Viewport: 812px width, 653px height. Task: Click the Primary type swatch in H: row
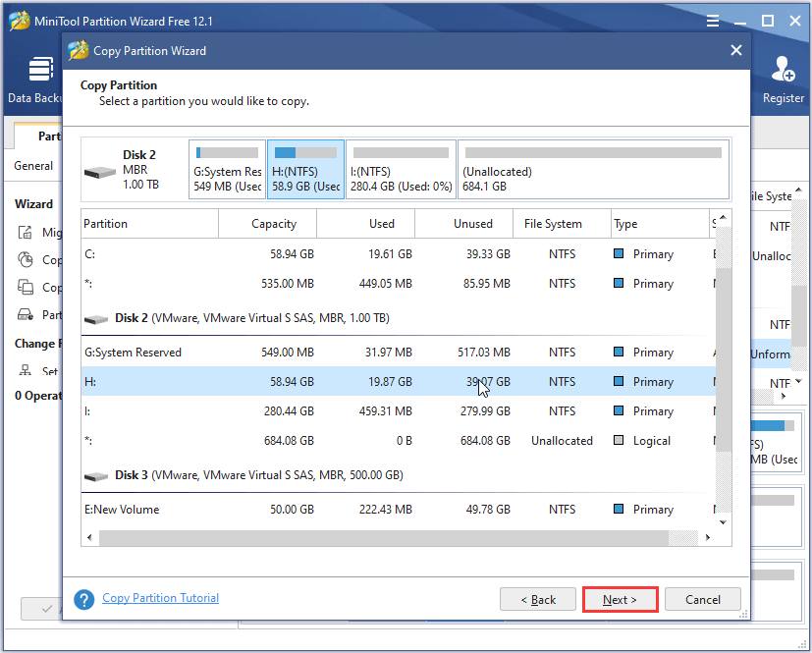pyautogui.click(x=619, y=381)
